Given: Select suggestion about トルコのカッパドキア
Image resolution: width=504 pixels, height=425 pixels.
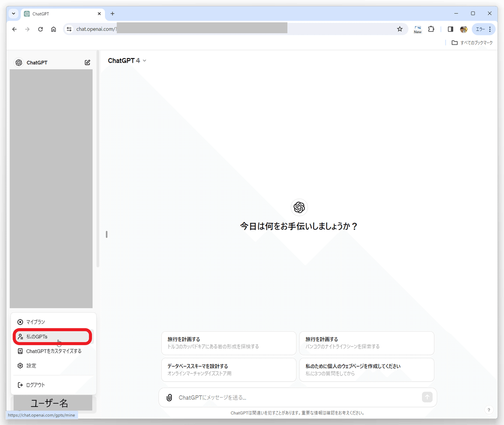Looking at the screenshot, I should click(228, 343).
